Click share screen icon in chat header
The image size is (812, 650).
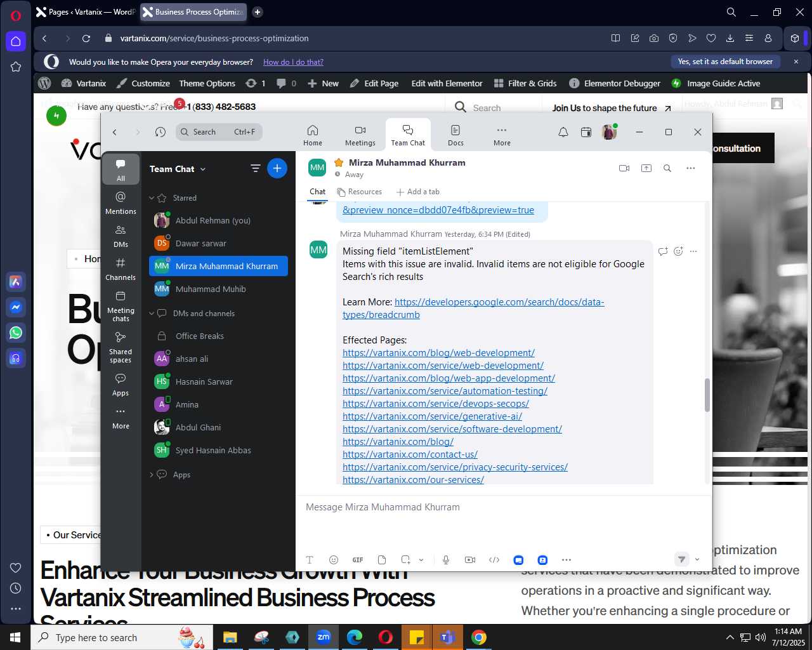646,168
